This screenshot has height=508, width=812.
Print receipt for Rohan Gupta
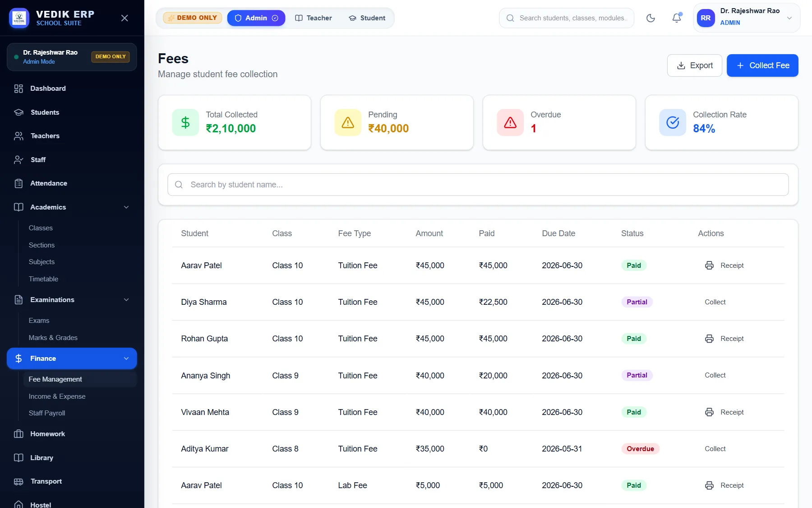pyautogui.click(x=724, y=339)
